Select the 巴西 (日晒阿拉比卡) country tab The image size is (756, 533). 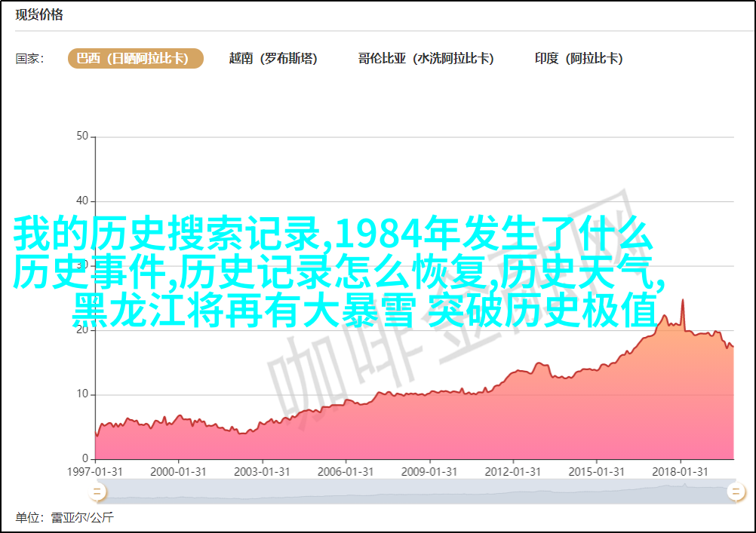(136, 58)
